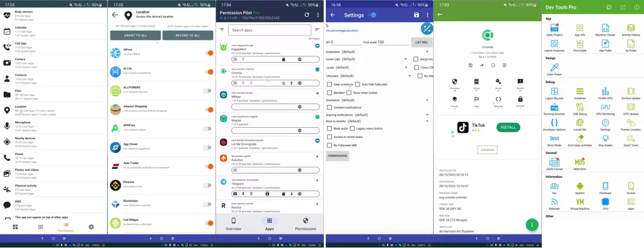Tap the MD5/SHA tool icon
This screenshot has height=248, width=644.
point(580,162)
